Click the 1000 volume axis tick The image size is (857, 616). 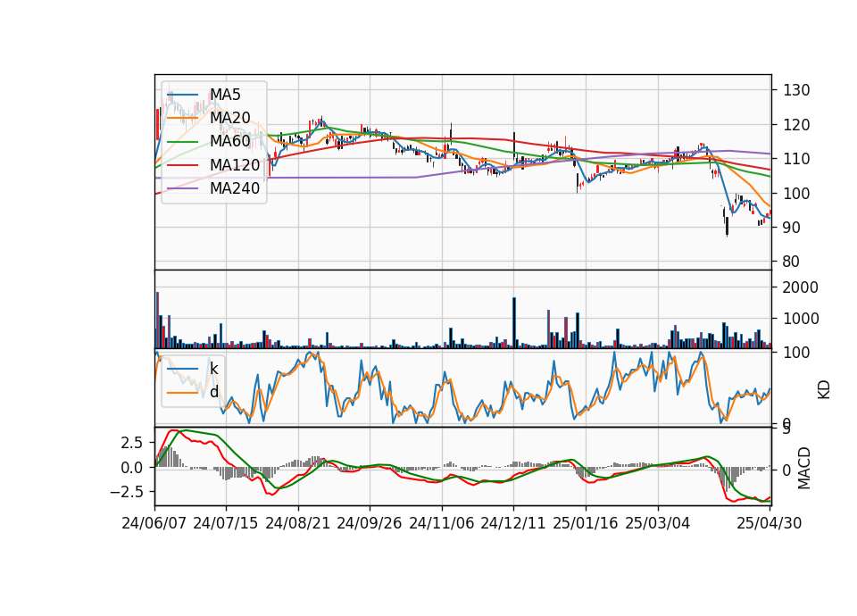[x=801, y=319]
